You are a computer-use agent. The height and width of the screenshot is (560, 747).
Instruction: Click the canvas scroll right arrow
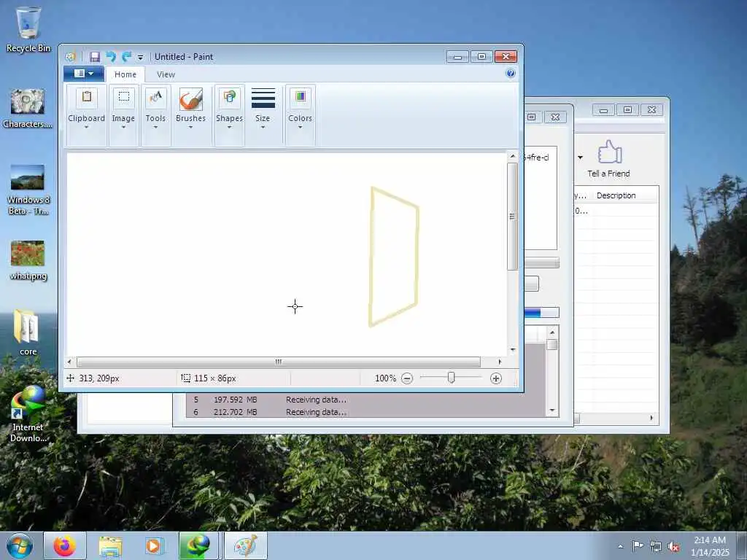(x=500, y=362)
